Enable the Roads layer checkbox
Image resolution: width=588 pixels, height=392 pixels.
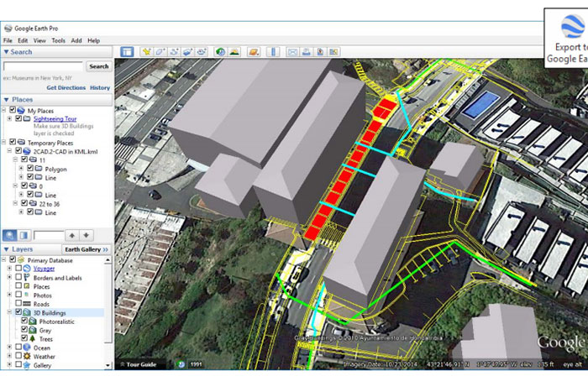tap(18, 303)
